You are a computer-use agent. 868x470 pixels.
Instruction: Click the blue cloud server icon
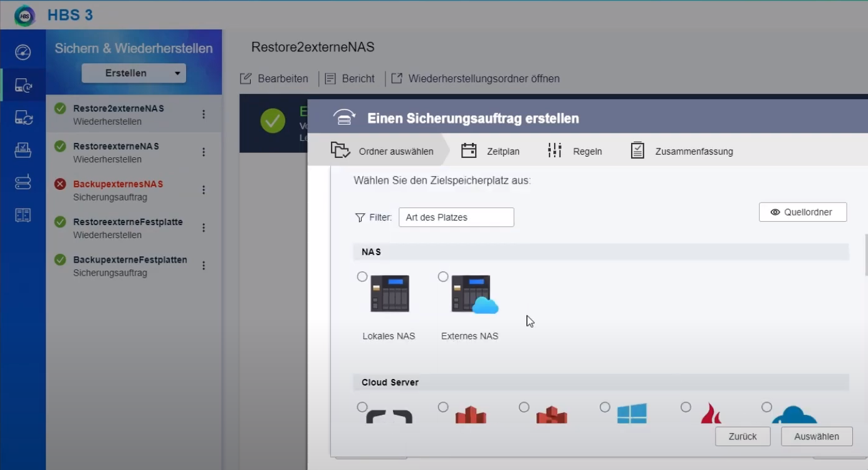click(x=794, y=414)
